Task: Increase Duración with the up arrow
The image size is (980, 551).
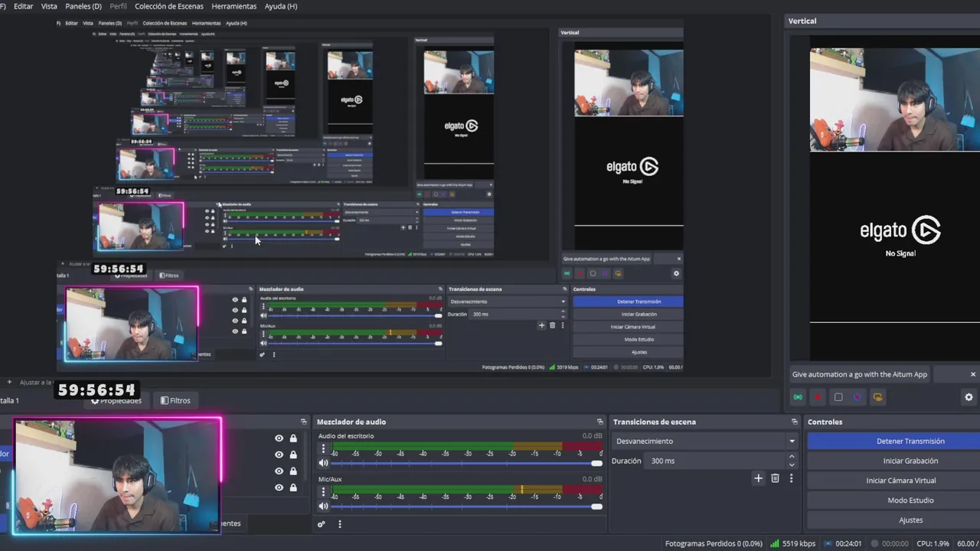Action: pyautogui.click(x=792, y=457)
